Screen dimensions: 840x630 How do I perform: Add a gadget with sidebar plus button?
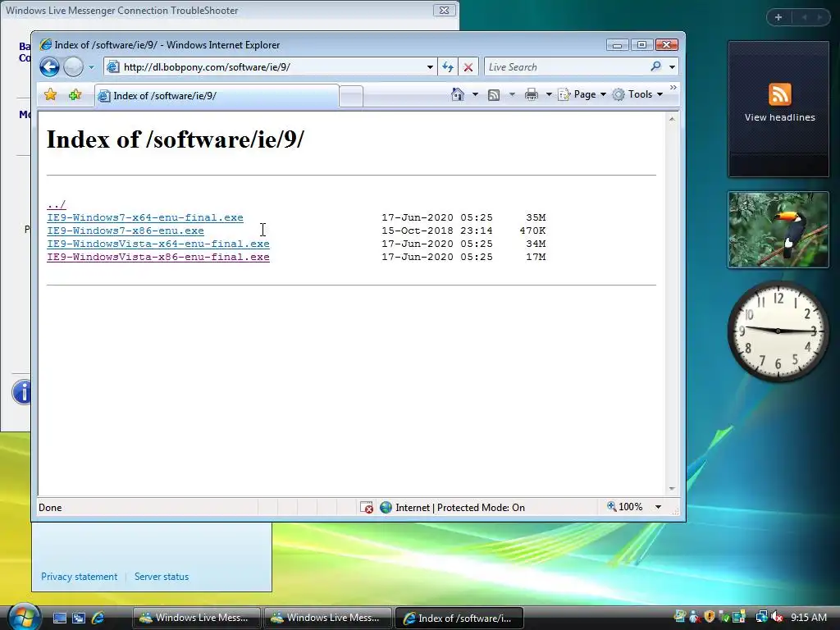(x=778, y=17)
